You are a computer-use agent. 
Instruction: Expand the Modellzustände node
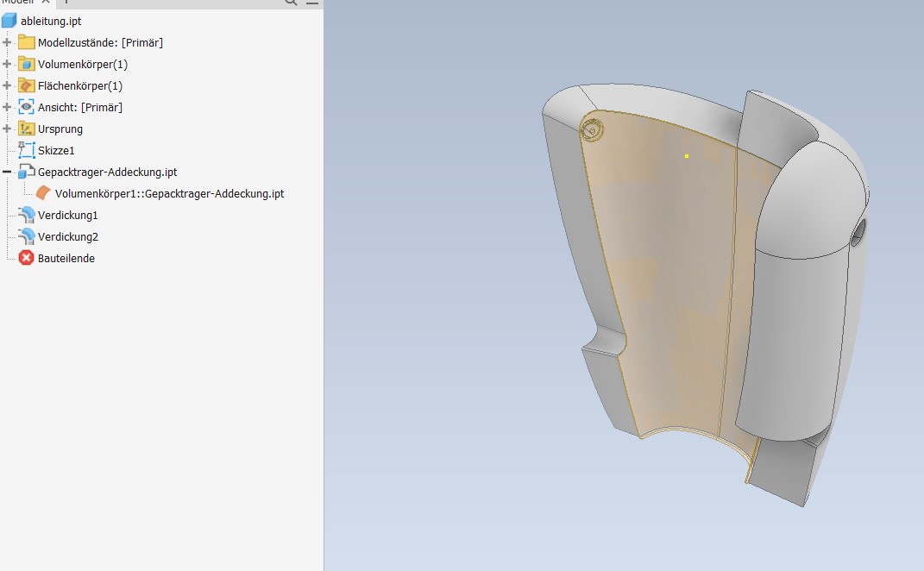[x=7, y=42]
